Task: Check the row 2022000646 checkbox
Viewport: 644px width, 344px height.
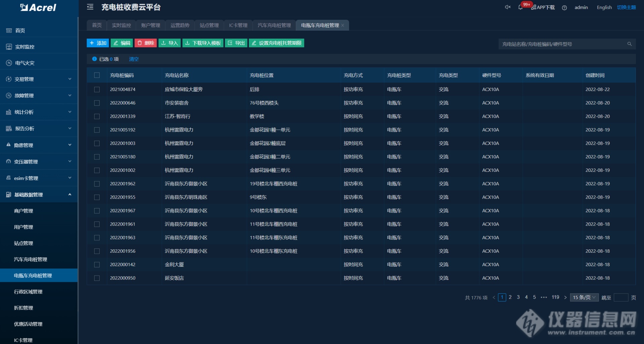Action: [x=97, y=103]
